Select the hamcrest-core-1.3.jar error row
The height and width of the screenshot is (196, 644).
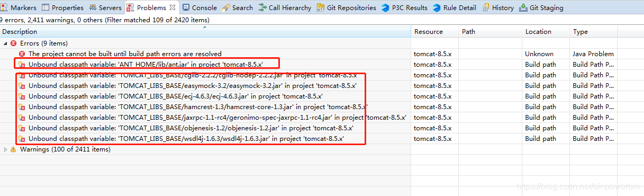(x=322, y=106)
